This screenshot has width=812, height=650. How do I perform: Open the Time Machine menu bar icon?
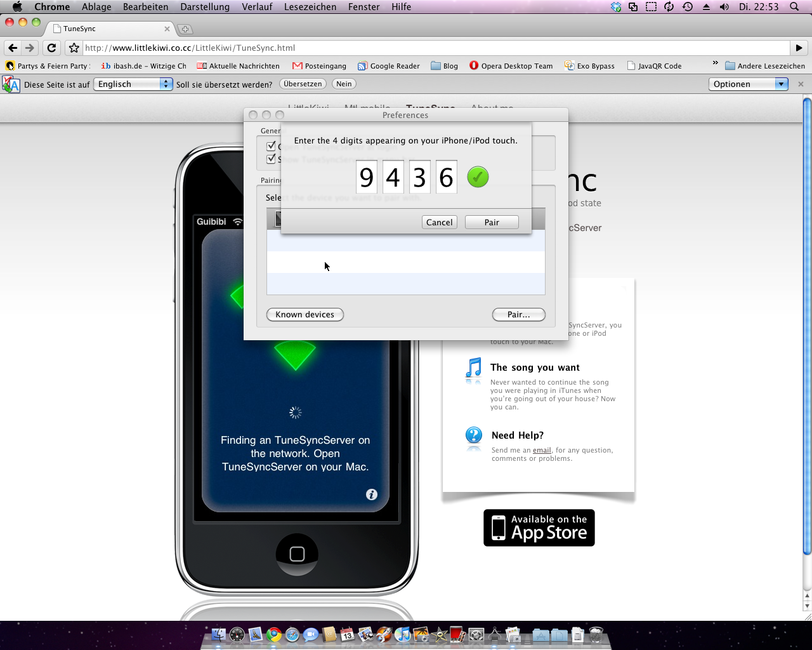click(x=688, y=7)
